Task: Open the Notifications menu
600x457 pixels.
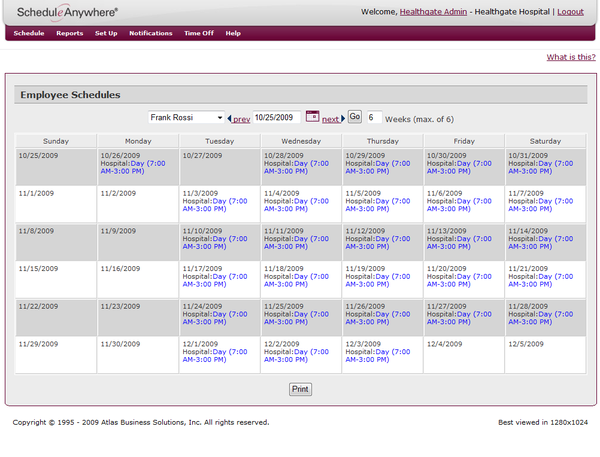Action: (x=150, y=33)
